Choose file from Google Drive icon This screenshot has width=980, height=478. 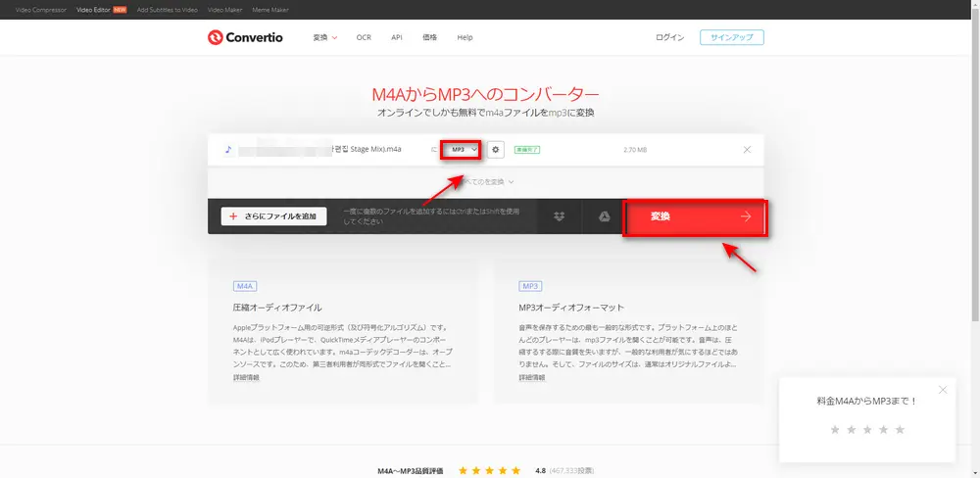click(x=605, y=216)
